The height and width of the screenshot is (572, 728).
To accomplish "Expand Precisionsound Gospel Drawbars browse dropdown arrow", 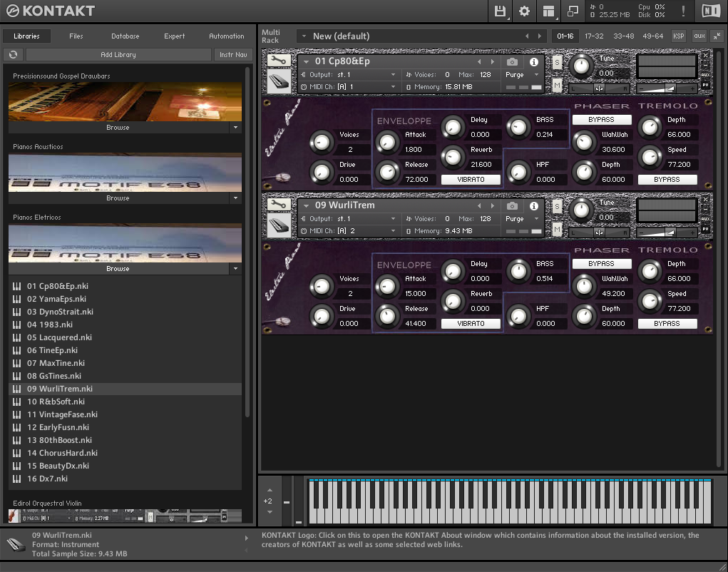I will [x=235, y=127].
